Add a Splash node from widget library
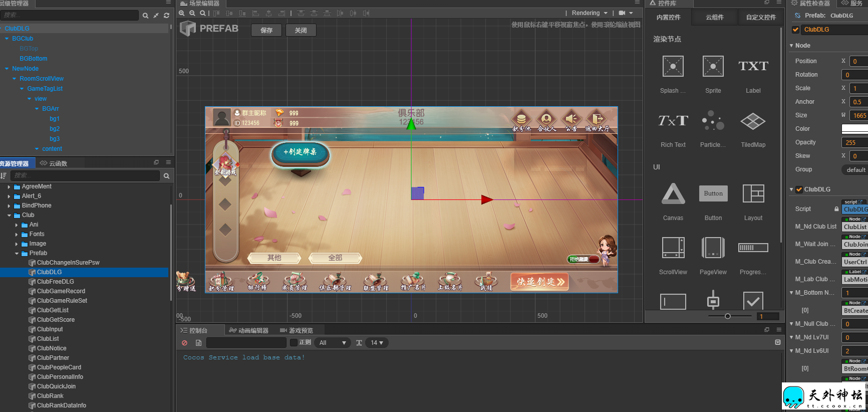 coord(673,66)
